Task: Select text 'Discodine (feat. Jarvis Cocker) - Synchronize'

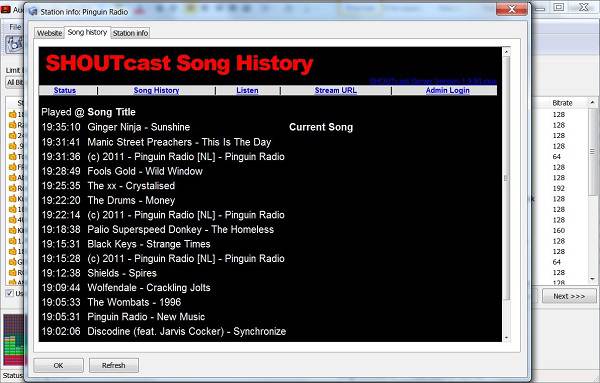Action: (187, 331)
